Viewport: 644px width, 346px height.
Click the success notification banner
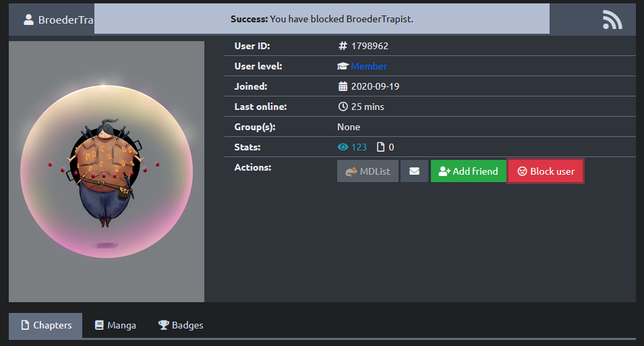click(x=322, y=19)
